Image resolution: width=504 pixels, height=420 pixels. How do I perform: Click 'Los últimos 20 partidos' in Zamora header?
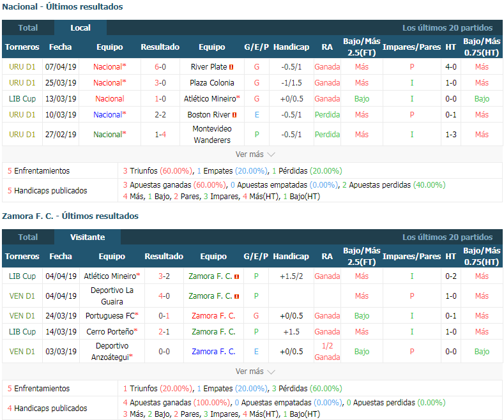point(447,237)
